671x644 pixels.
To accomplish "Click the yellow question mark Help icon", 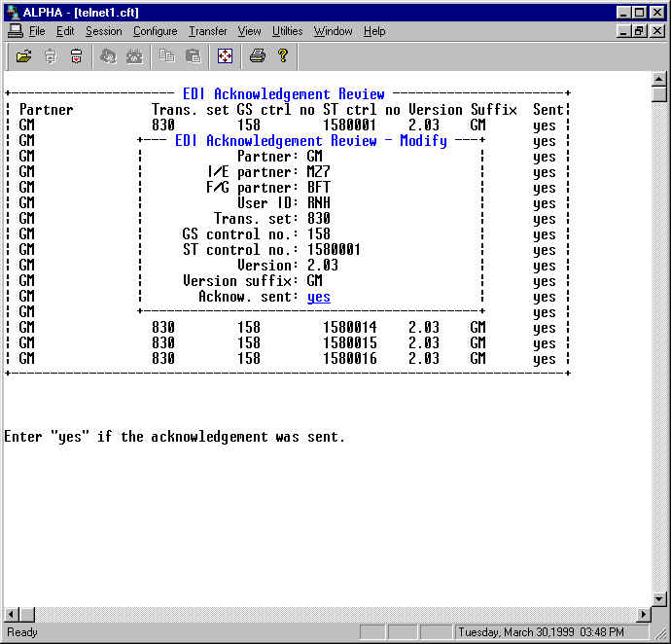I will pos(283,56).
